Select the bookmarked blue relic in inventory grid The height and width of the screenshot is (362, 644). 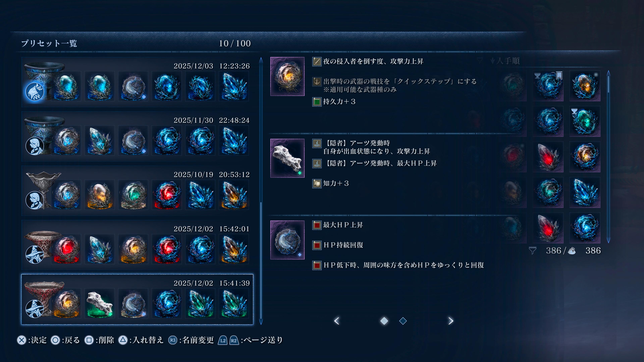click(x=548, y=86)
